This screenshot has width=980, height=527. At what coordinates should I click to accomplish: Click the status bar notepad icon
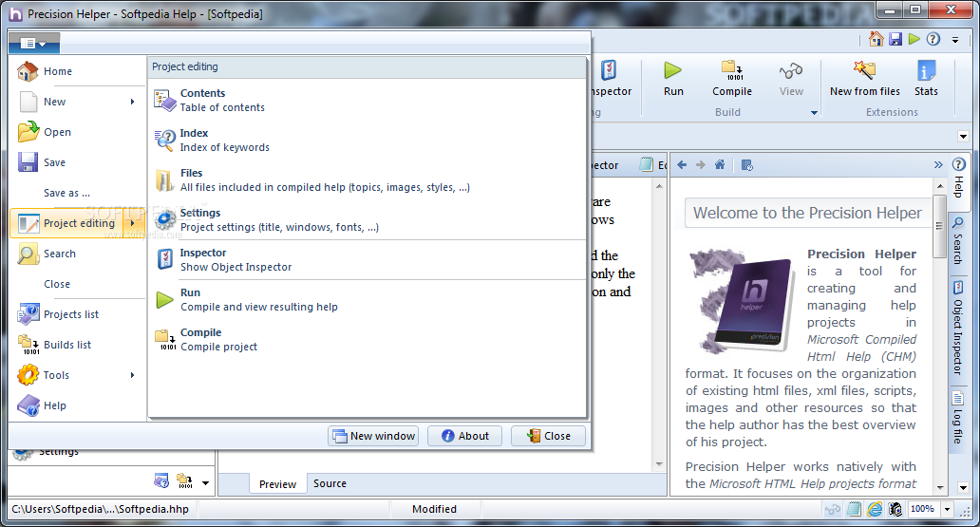coord(854,510)
